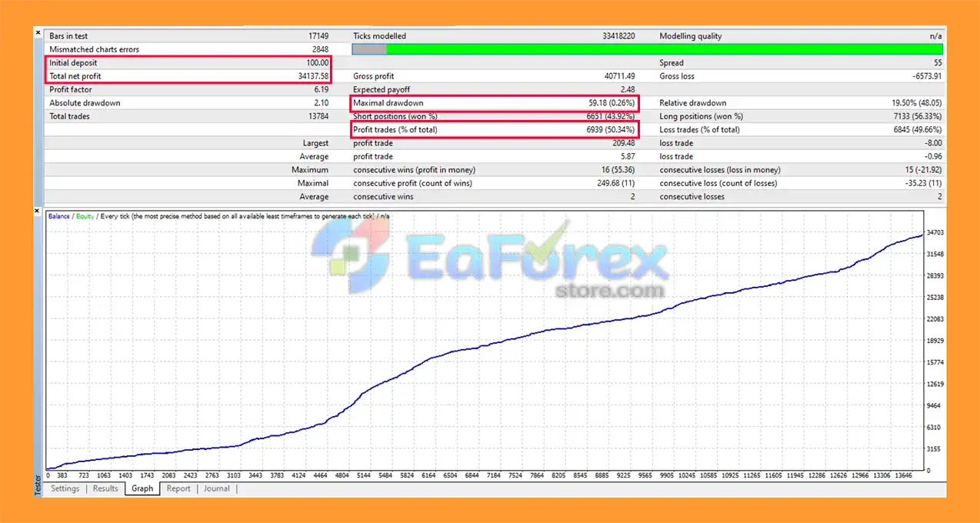Select the Gross profit value 40711.49

619,76
